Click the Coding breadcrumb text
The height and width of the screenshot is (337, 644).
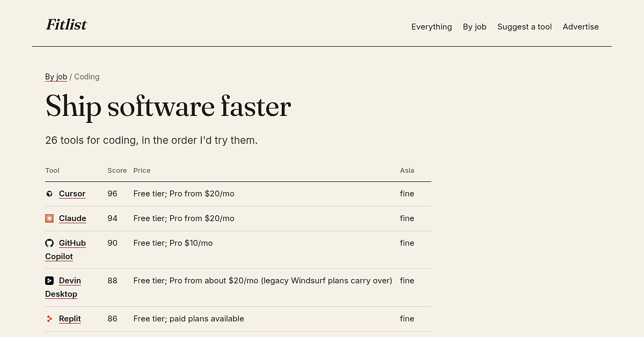(x=86, y=77)
